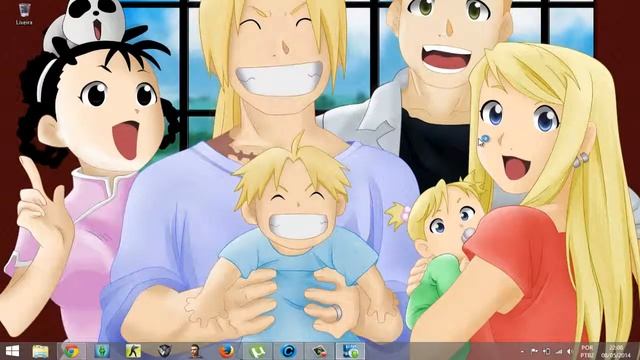Open the network signal tray icon

pos(558,351)
